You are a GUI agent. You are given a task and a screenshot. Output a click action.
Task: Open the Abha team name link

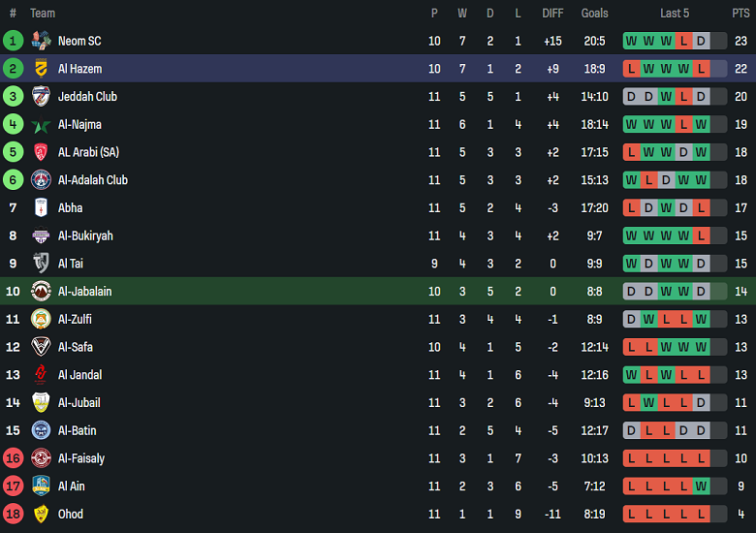pyautogui.click(x=70, y=208)
